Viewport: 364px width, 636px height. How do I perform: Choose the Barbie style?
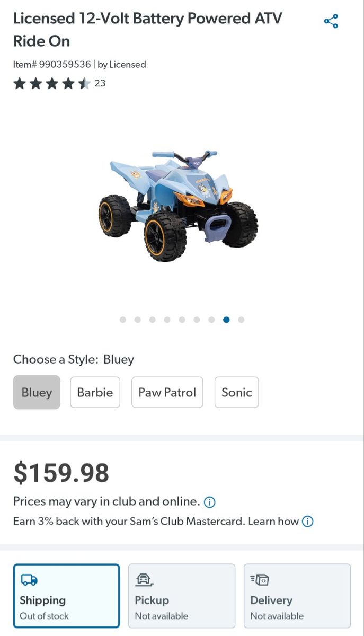(95, 392)
